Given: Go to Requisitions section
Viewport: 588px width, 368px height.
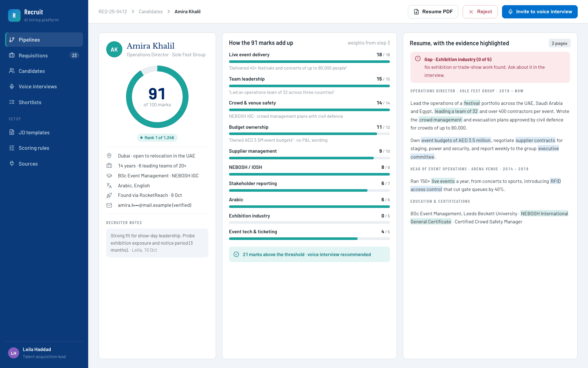Looking at the screenshot, I should tap(44, 55).
